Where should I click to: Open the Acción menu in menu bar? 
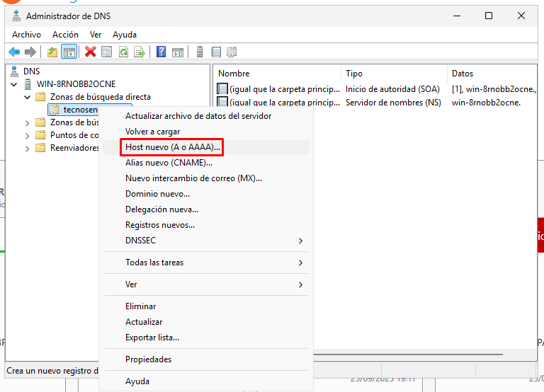(65, 35)
